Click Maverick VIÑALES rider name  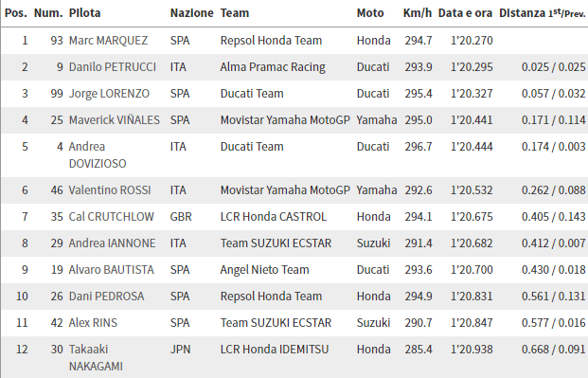[115, 120]
